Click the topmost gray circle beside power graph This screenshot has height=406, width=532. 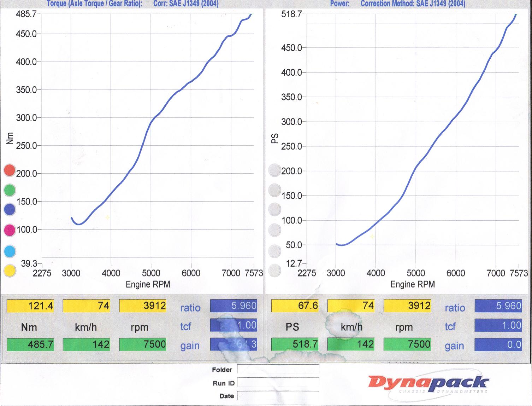coord(274,170)
